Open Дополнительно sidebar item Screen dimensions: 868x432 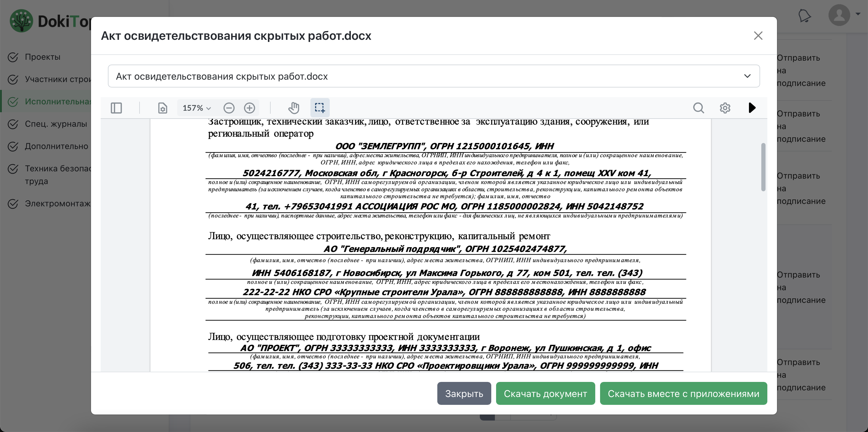point(56,146)
